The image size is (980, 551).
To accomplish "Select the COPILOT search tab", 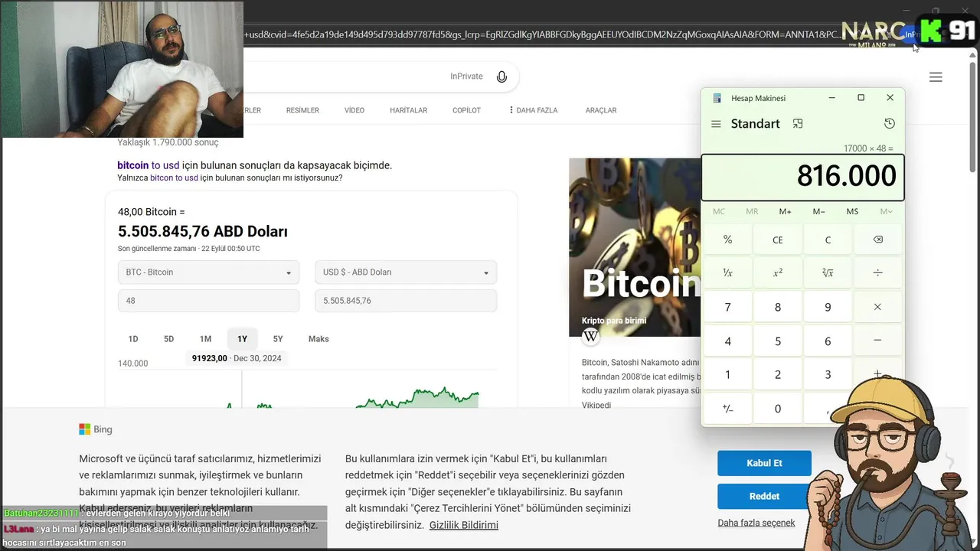I will point(466,110).
